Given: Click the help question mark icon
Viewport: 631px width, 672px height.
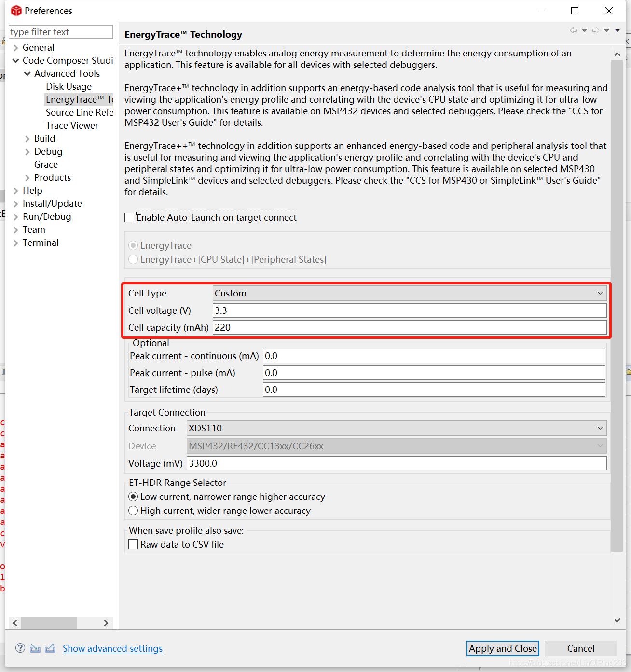Looking at the screenshot, I should click(20, 648).
